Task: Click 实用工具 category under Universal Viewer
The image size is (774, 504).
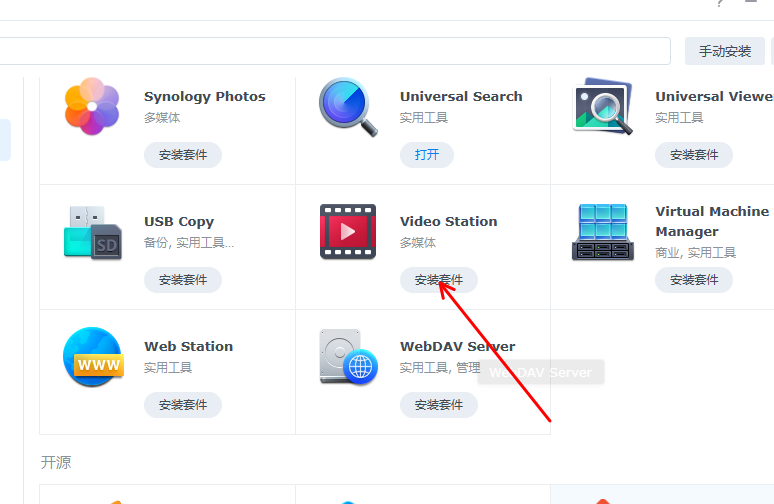Action: 679,117
